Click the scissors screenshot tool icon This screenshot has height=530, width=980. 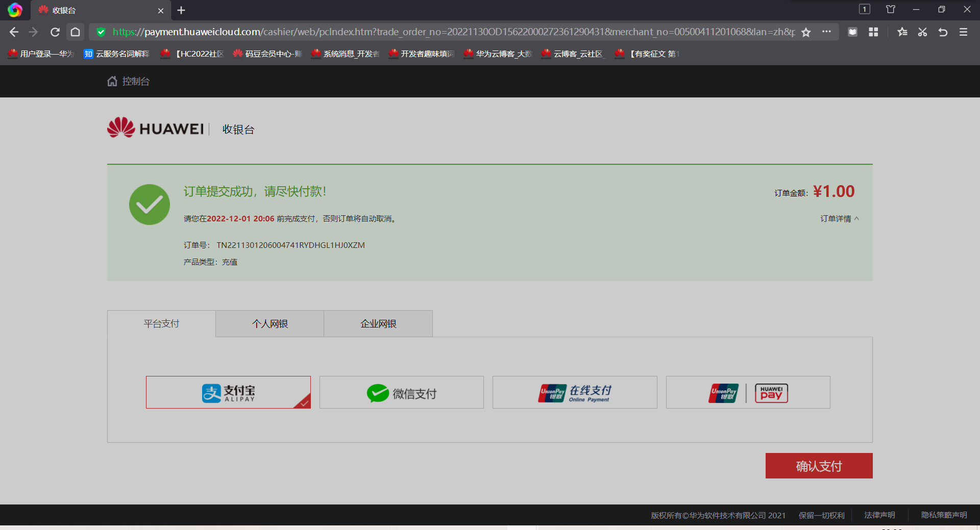coord(922,32)
